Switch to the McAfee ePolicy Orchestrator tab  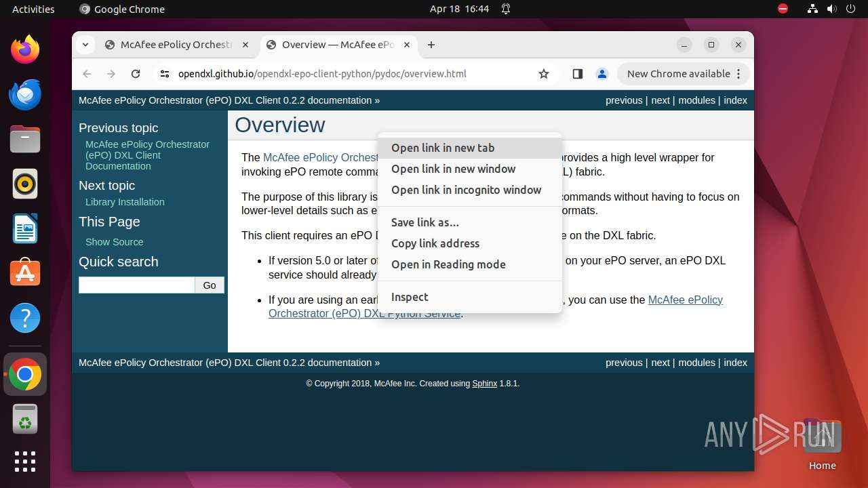[176, 45]
